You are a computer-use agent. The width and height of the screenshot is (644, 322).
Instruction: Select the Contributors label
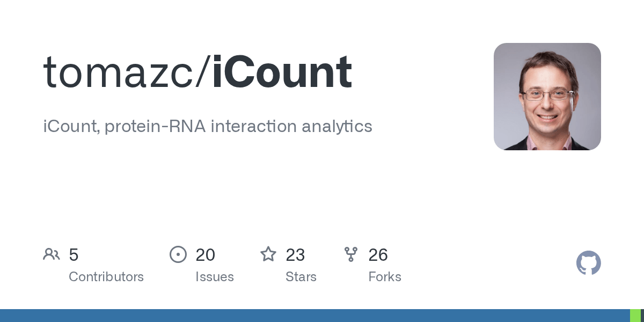coord(106,277)
